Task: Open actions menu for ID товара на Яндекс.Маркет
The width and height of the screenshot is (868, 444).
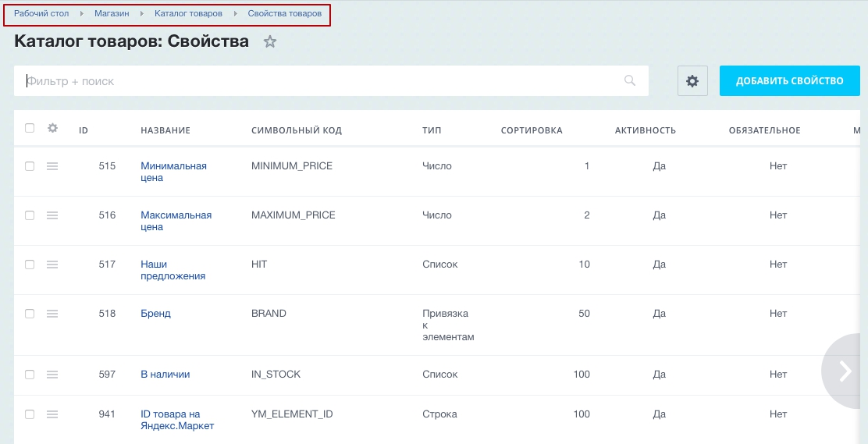Action: click(x=52, y=414)
